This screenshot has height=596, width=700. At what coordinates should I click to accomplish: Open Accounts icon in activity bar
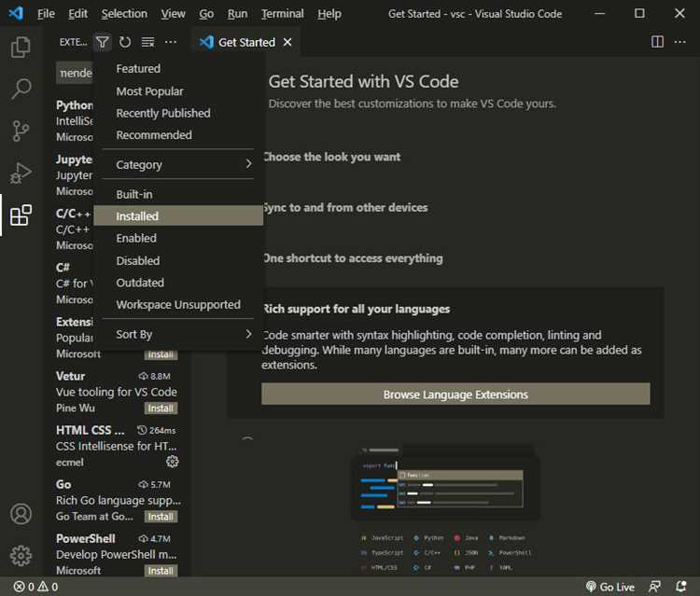pyautogui.click(x=21, y=514)
